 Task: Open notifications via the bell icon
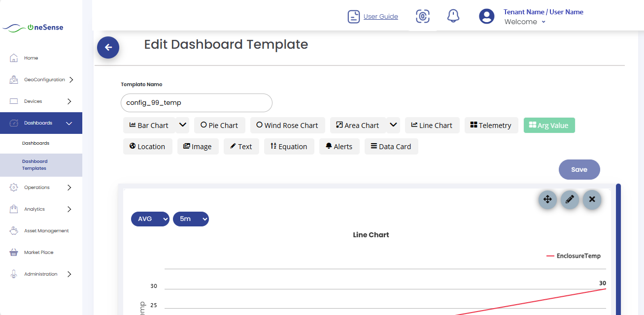coord(453,16)
